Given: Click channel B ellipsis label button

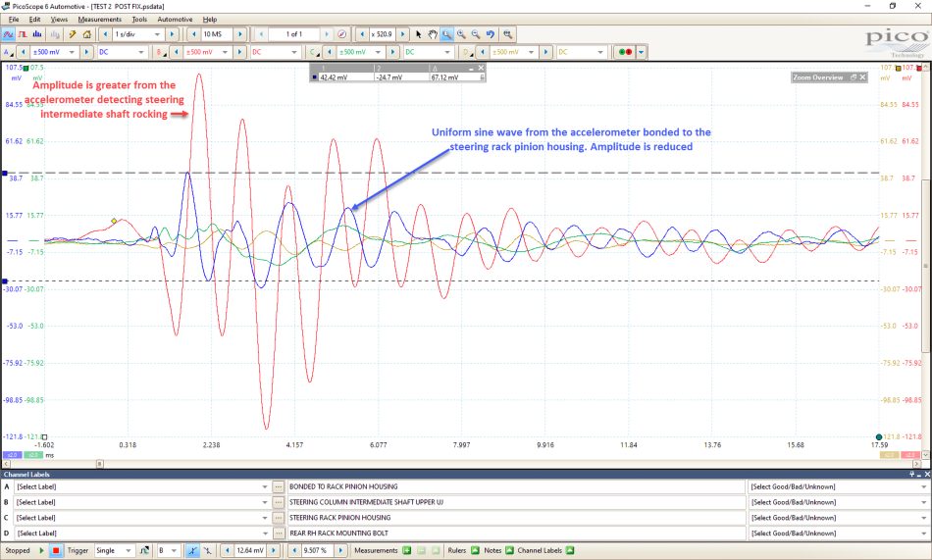Looking at the screenshot, I should pyautogui.click(x=279, y=502).
